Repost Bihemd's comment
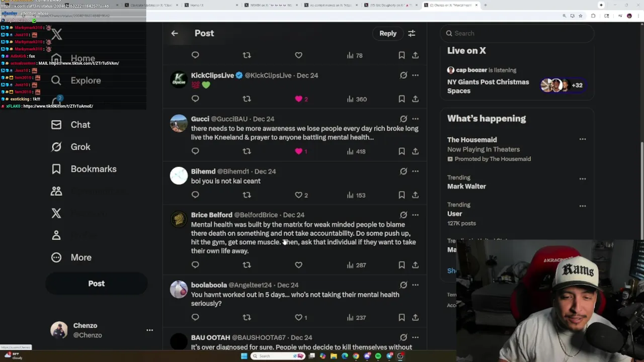This screenshot has height=362, width=644. pyautogui.click(x=247, y=195)
